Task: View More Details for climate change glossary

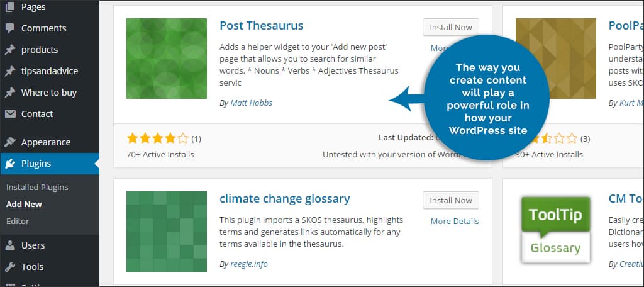Action: [x=455, y=221]
